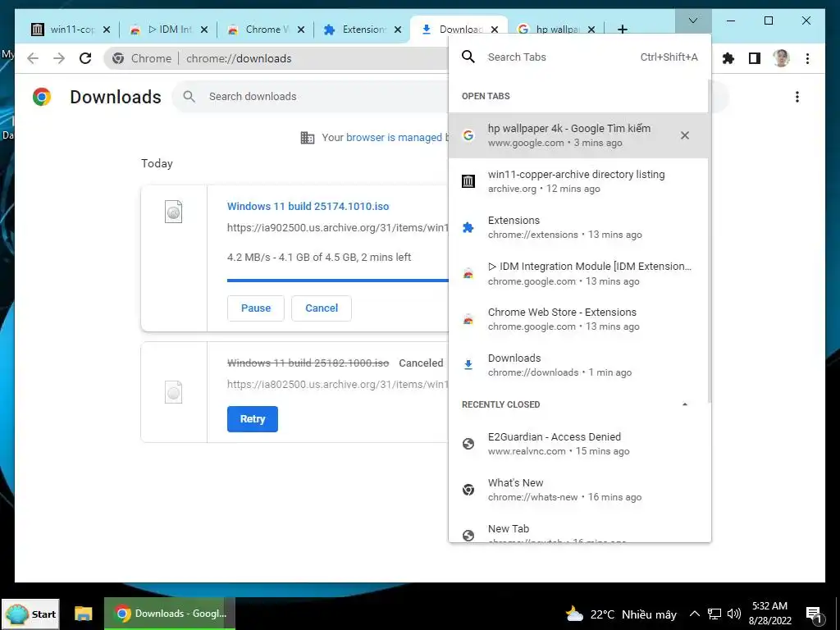Close the Downloads tab
Image resolution: width=840 pixels, height=630 pixels.
click(x=495, y=30)
